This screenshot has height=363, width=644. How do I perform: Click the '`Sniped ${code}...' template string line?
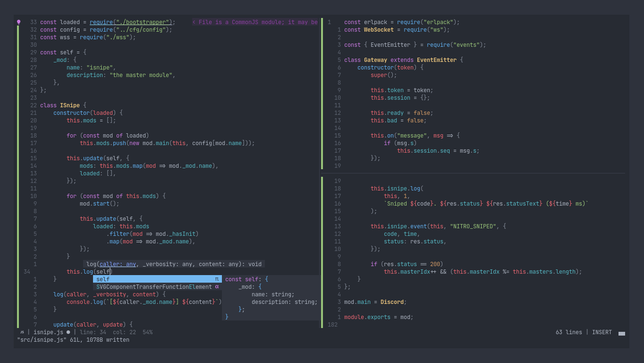click(x=486, y=203)
